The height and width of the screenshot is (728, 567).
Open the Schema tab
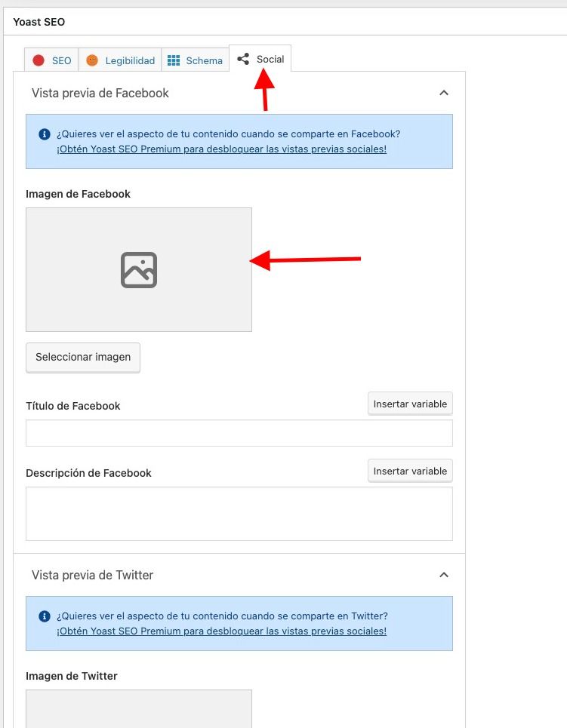point(196,60)
